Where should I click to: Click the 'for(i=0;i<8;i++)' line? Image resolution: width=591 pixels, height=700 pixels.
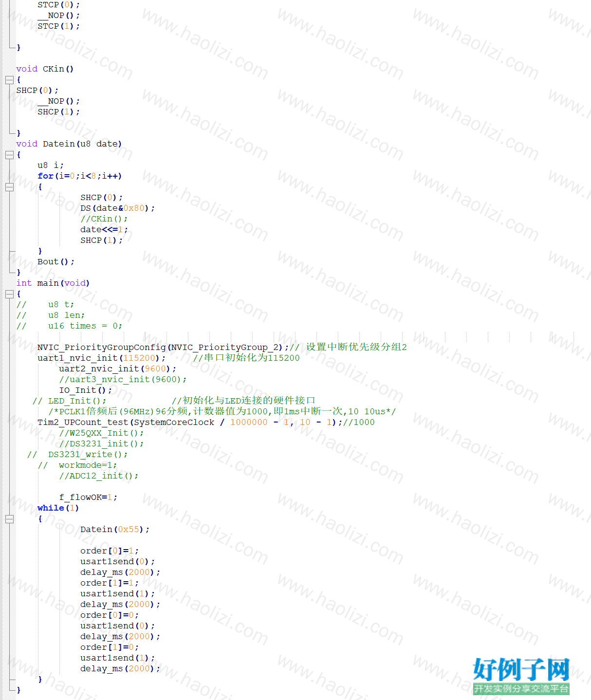(x=79, y=176)
